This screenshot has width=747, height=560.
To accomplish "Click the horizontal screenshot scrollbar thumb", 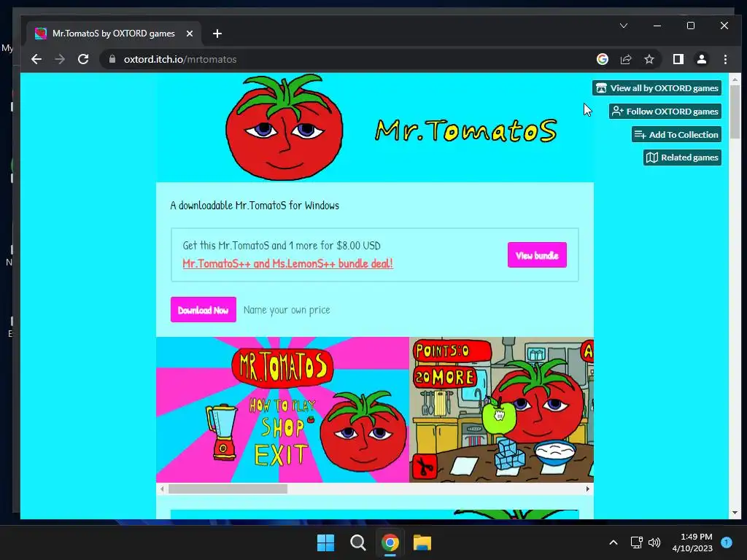I will (x=228, y=489).
